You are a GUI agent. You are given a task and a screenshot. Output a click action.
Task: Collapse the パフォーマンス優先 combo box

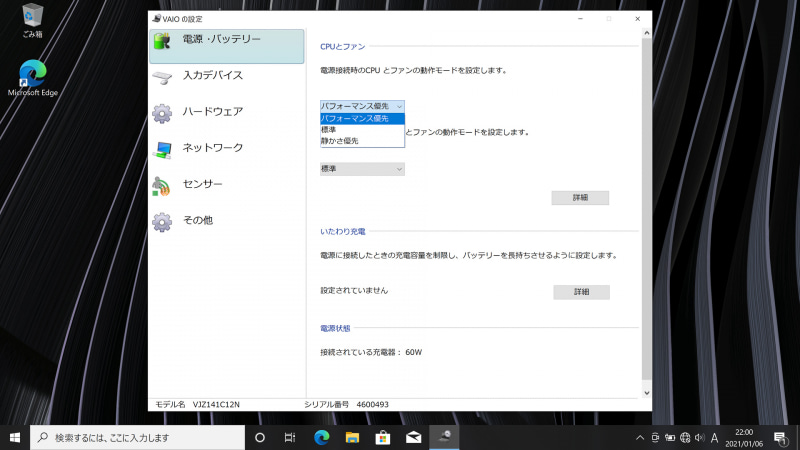click(362, 106)
